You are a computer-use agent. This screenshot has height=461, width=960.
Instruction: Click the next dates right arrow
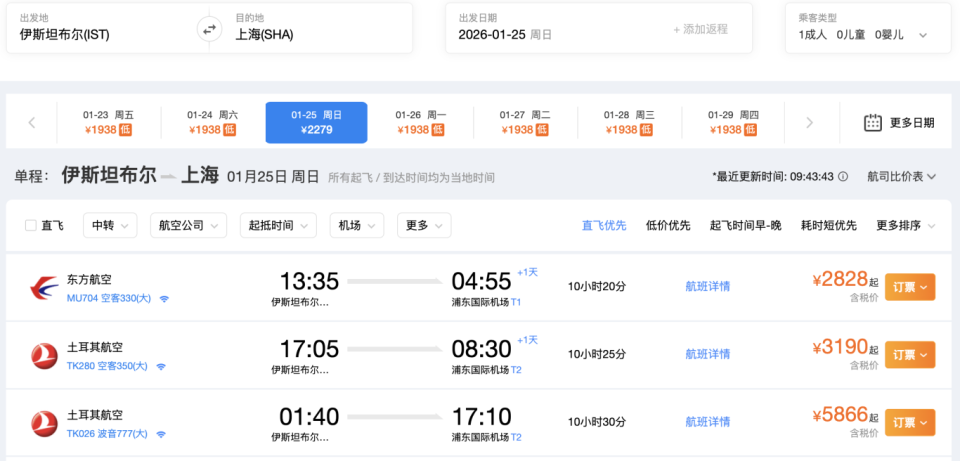pos(809,123)
